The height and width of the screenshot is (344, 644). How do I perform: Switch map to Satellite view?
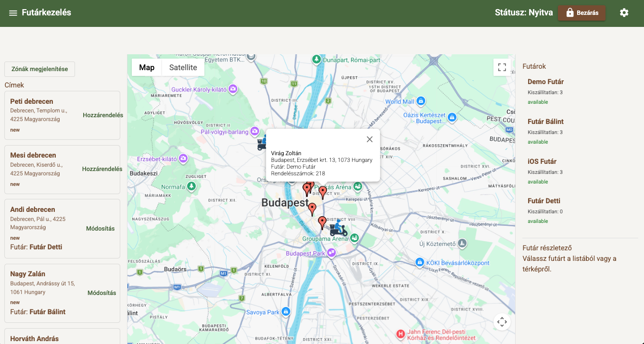point(183,67)
